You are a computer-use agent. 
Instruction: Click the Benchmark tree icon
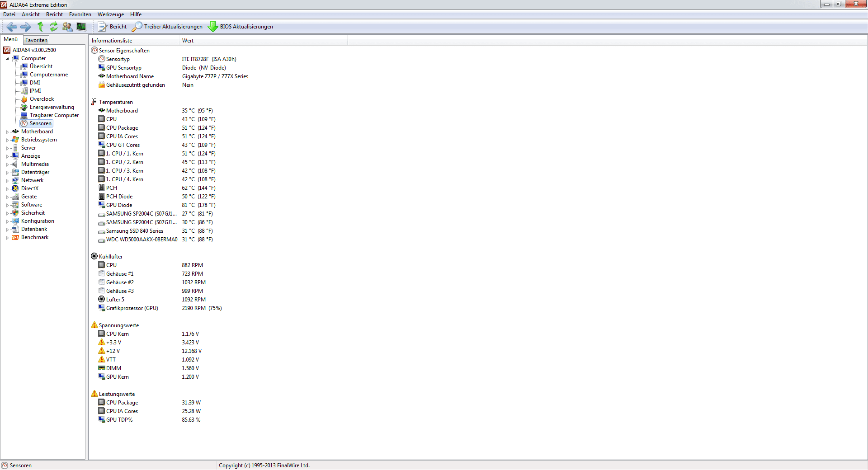click(x=15, y=237)
